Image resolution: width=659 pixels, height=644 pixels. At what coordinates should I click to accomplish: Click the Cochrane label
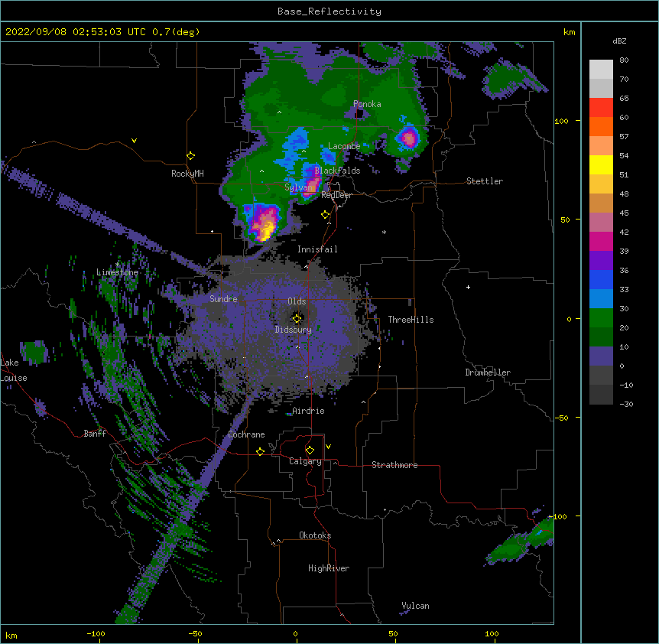[x=246, y=434]
